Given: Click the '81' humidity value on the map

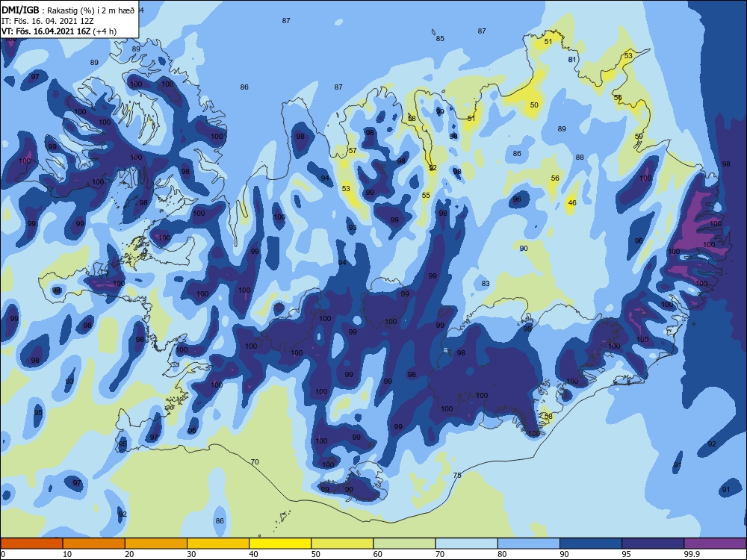Looking at the screenshot, I should tap(572, 60).
